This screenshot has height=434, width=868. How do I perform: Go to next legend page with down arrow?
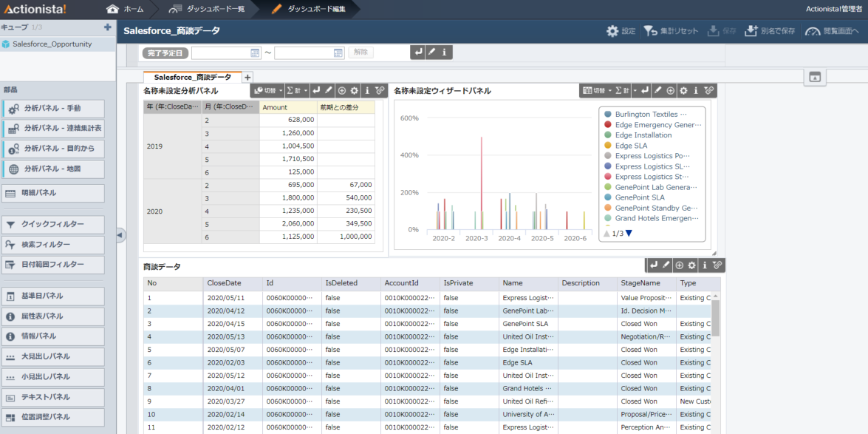629,234
